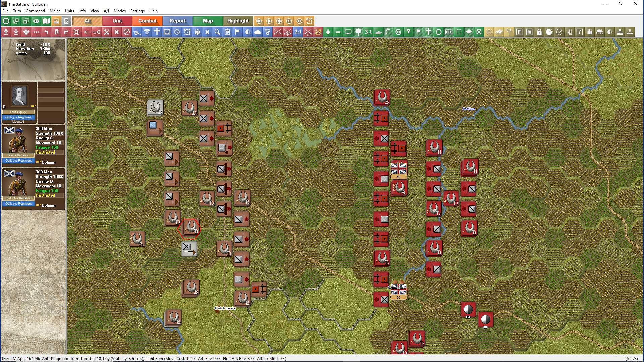Toggle the binoculars spotted units highlight
The width and height of the screenshot is (644, 362).
600,32
